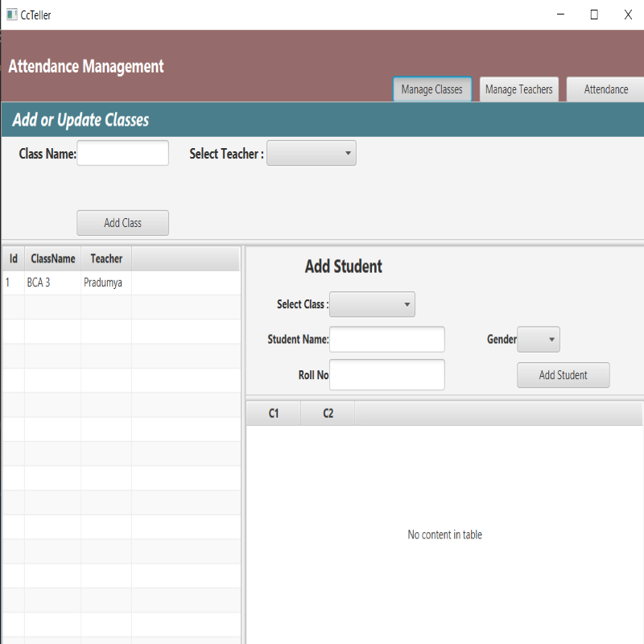
Task: Sort by the Teacher column header
Action: 106,258
